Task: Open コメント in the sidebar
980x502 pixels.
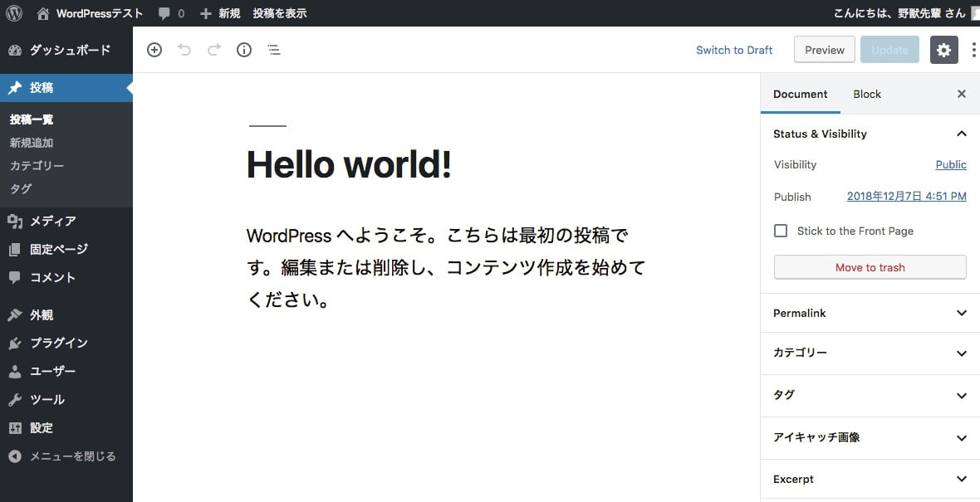Action: point(66,277)
